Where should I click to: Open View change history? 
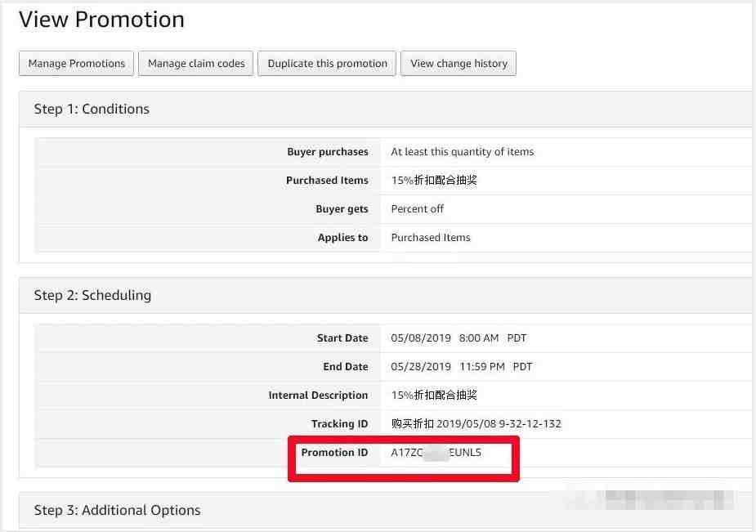(459, 64)
